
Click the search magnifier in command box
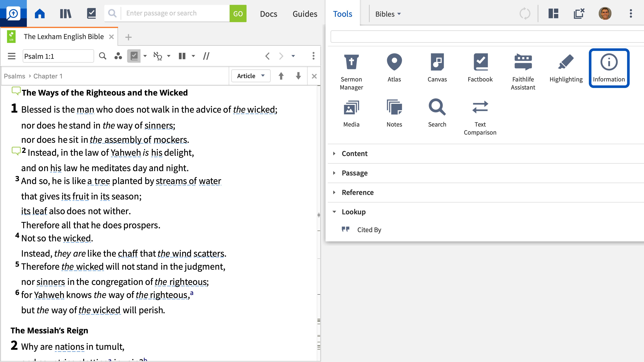(113, 13)
